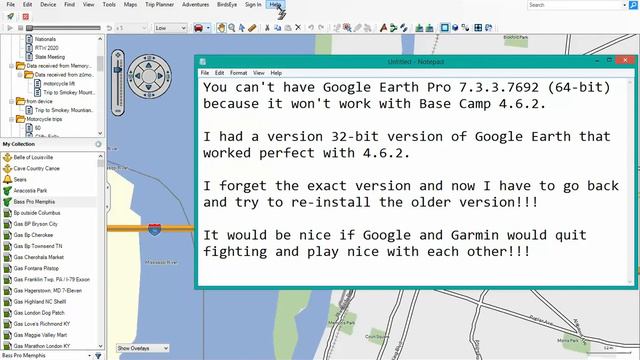
Task: Click the rocket icon under the File menu
Action: (x=10, y=17)
